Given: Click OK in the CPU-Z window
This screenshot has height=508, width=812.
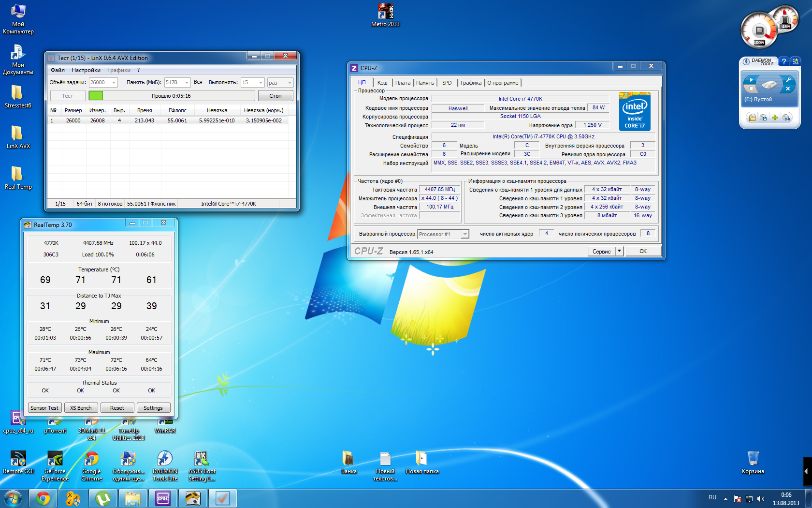Looking at the screenshot, I should 643,251.
